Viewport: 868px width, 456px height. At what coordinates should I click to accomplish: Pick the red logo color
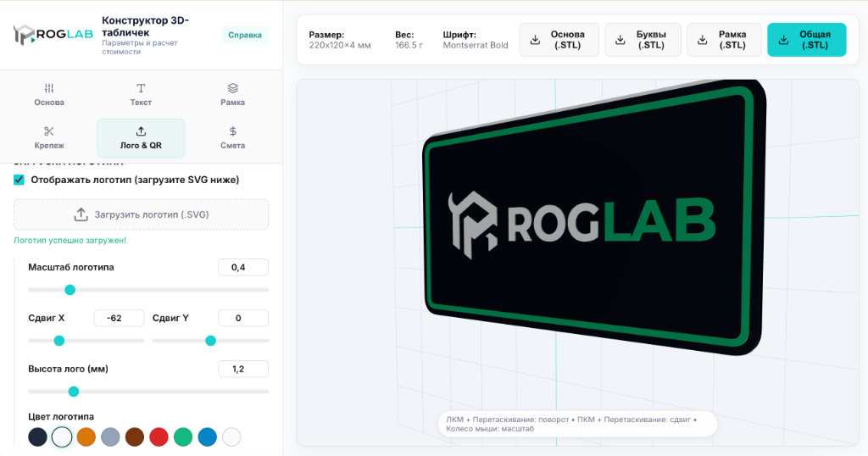coord(159,437)
